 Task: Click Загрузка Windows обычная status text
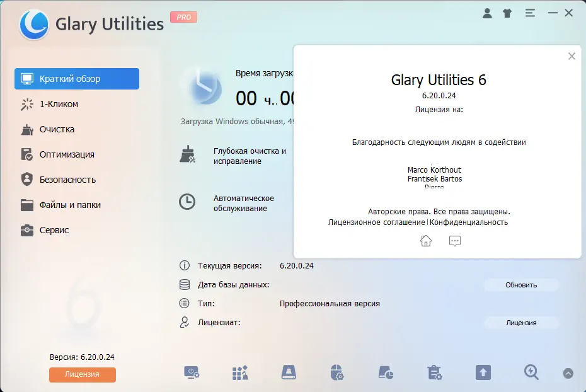[237, 122]
